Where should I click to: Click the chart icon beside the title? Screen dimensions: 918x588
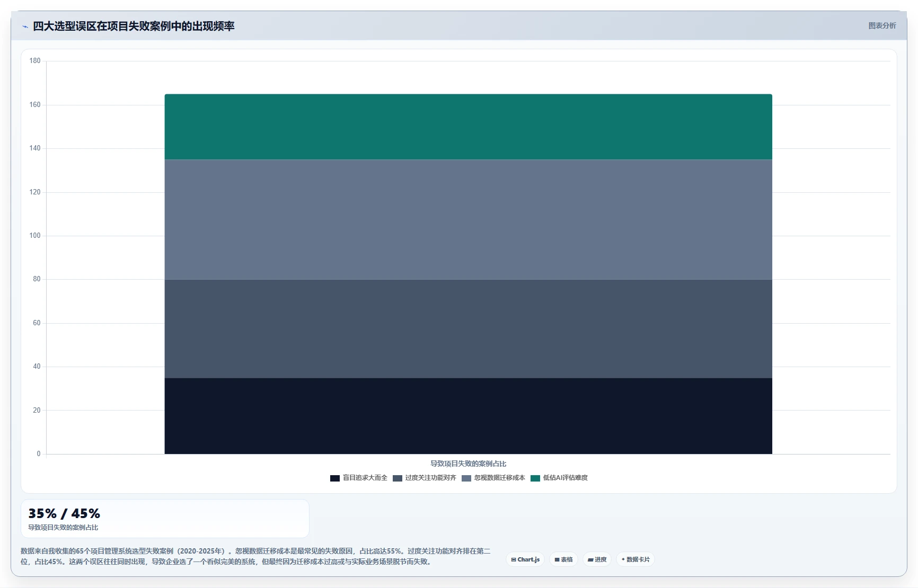coord(25,26)
